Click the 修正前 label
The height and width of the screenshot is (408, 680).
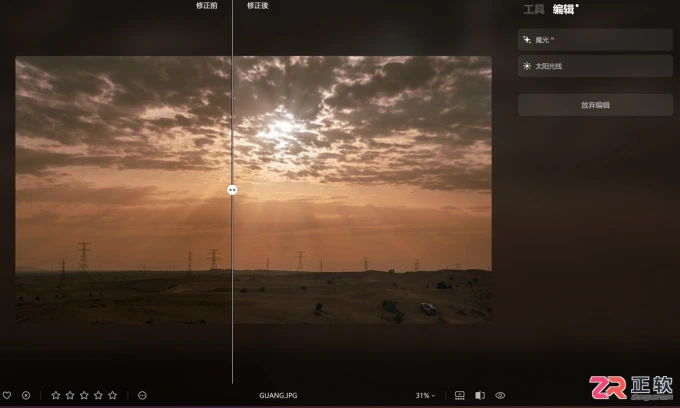coord(206,6)
